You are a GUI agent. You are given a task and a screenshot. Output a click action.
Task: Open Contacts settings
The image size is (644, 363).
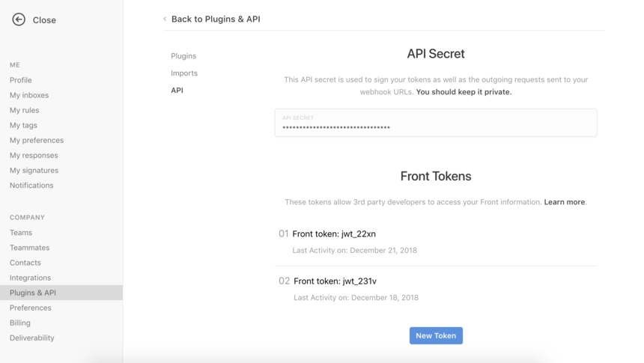(x=25, y=263)
